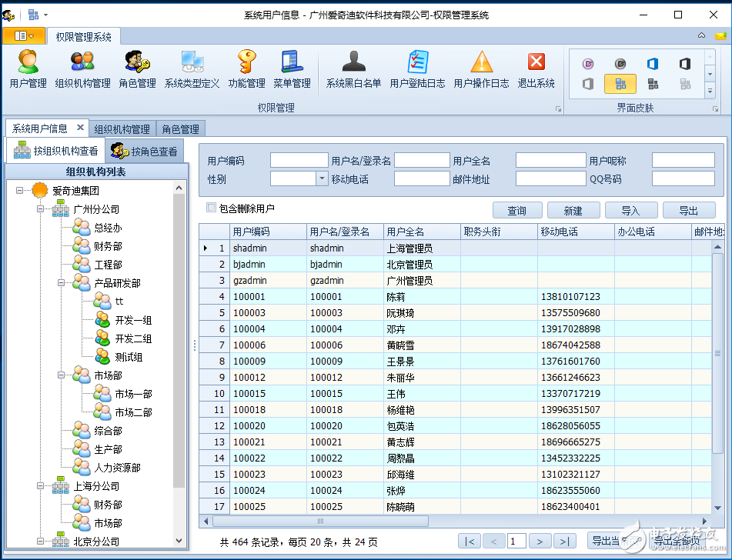
Task: Open 系统类型定义 from the ribbon
Action: [191, 68]
